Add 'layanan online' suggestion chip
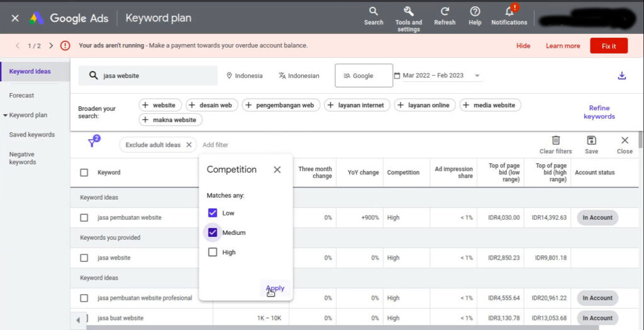The height and width of the screenshot is (330, 644). (x=425, y=105)
